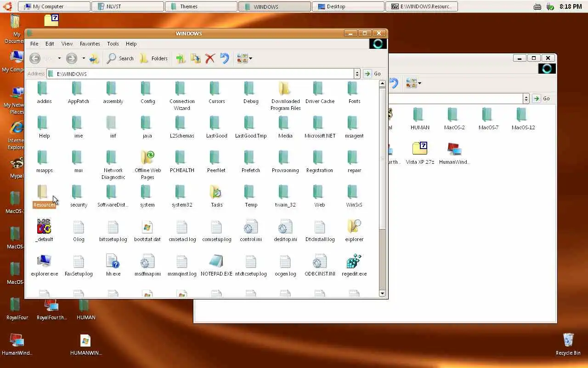
Task: Open the Views dropdown in background window
Action: coord(413,83)
